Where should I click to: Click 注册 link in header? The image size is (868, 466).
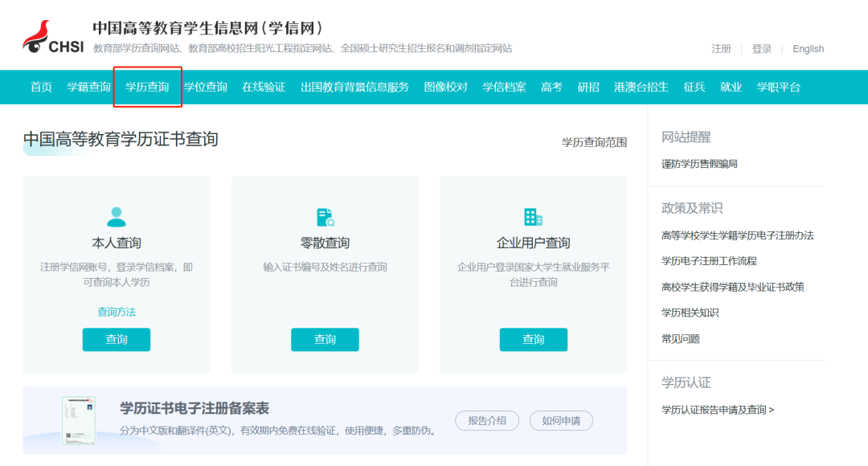pos(721,49)
